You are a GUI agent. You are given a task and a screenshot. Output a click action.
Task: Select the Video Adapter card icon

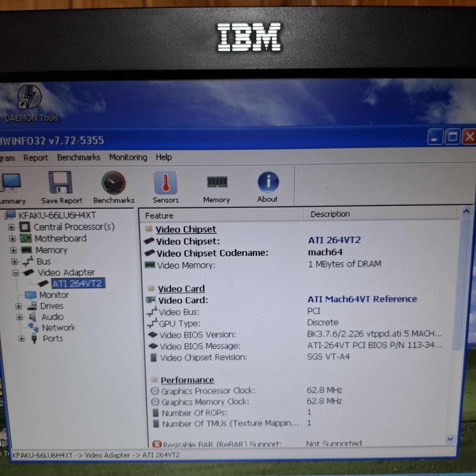coord(28,273)
